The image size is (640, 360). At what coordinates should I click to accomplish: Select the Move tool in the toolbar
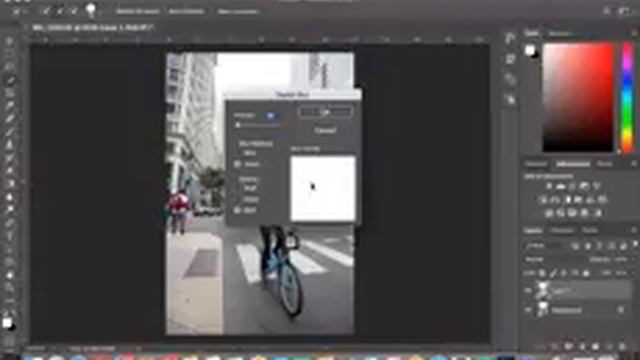(x=10, y=42)
